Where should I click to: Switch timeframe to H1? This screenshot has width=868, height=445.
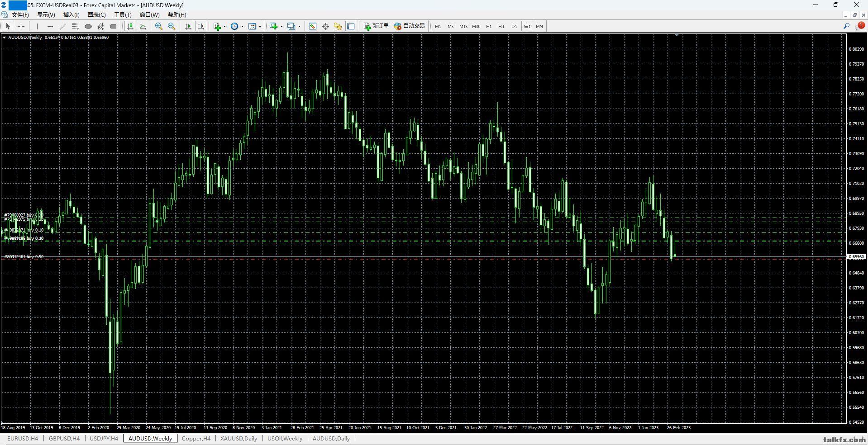point(489,26)
